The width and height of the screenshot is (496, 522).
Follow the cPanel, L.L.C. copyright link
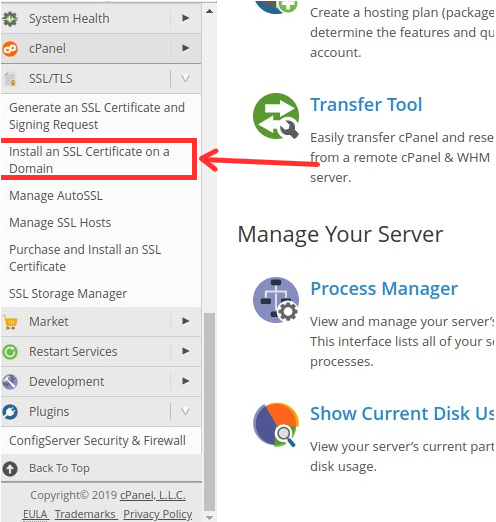(153, 495)
